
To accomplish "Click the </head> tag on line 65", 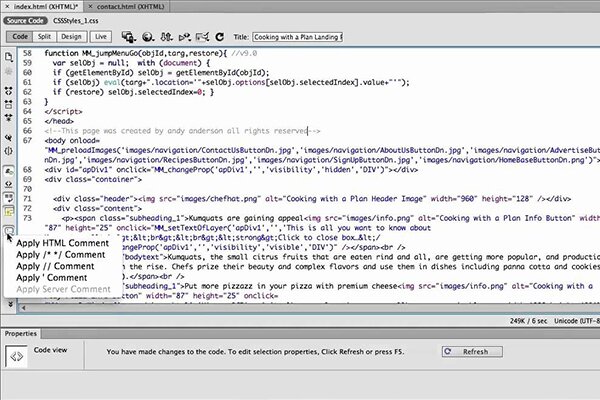I will click(59, 121).
